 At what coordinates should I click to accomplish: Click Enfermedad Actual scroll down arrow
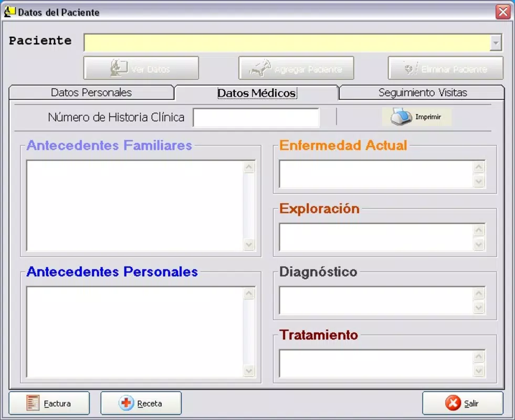[x=479, y=181]
